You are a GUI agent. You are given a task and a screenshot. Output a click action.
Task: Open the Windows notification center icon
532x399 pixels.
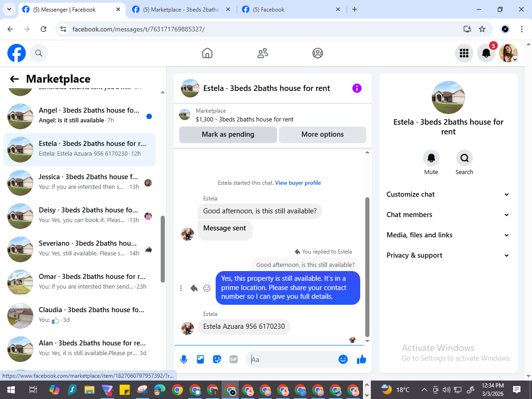point(517,390)
